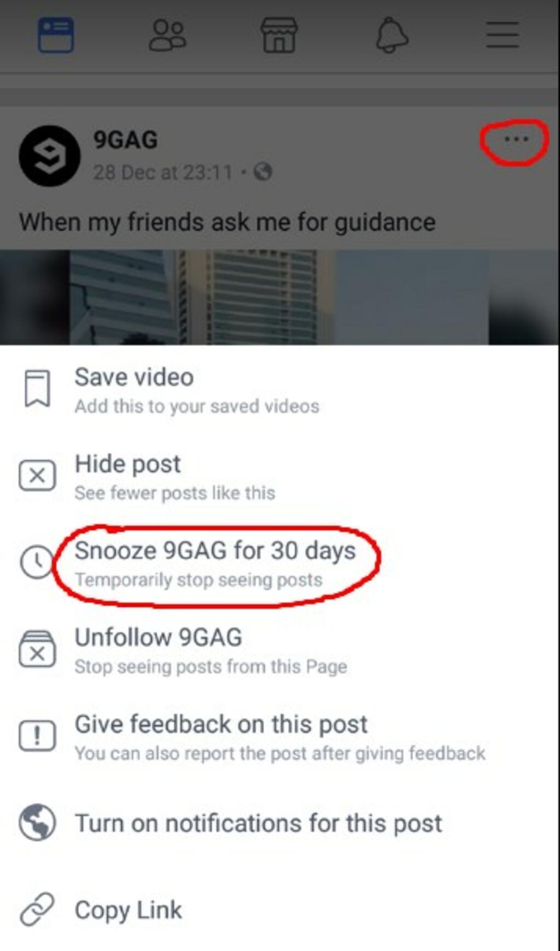This screenshot has height=951, width=560.
Task: Open the notifications bell icon
Action: pos(392,36)
